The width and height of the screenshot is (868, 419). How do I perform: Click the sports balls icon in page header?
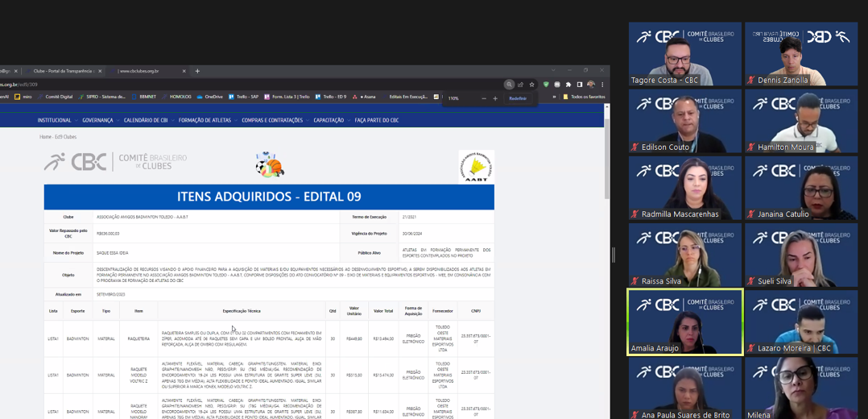click(270, 164)
